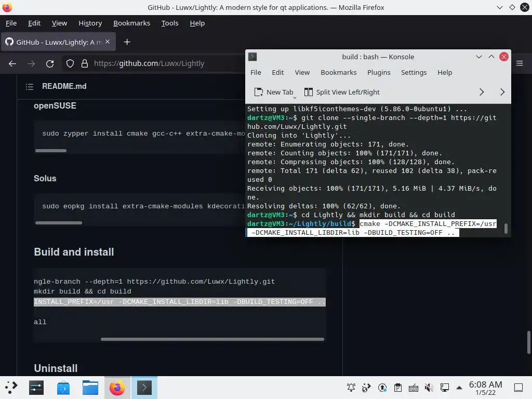Image resolution: width=532 pixels, height=399 pixels.
Task: Open System Settings from the taskbar
Action: [x=36, y=388]
